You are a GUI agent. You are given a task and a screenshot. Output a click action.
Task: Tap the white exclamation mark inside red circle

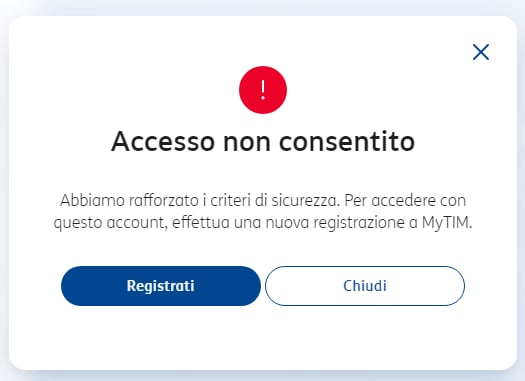point(263,90)
